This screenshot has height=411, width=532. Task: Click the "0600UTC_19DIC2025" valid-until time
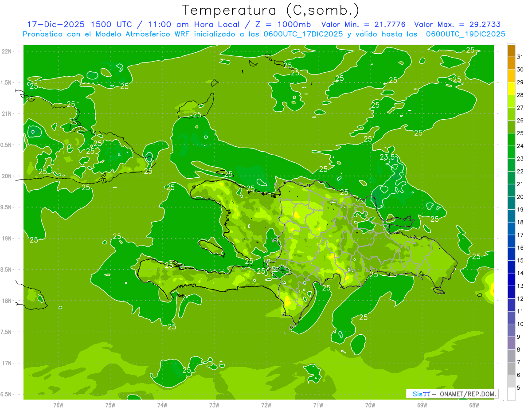point(465,34)
